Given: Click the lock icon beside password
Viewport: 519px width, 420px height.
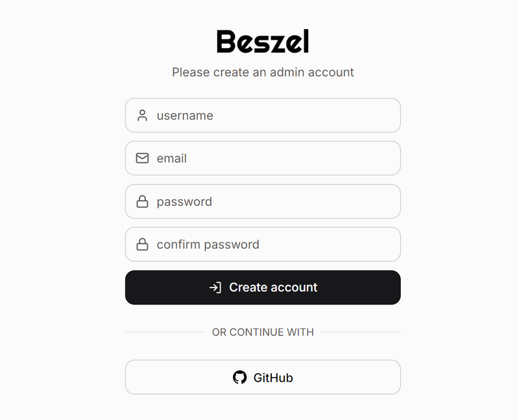Looking at the screenshot, I should pos(142,202).
